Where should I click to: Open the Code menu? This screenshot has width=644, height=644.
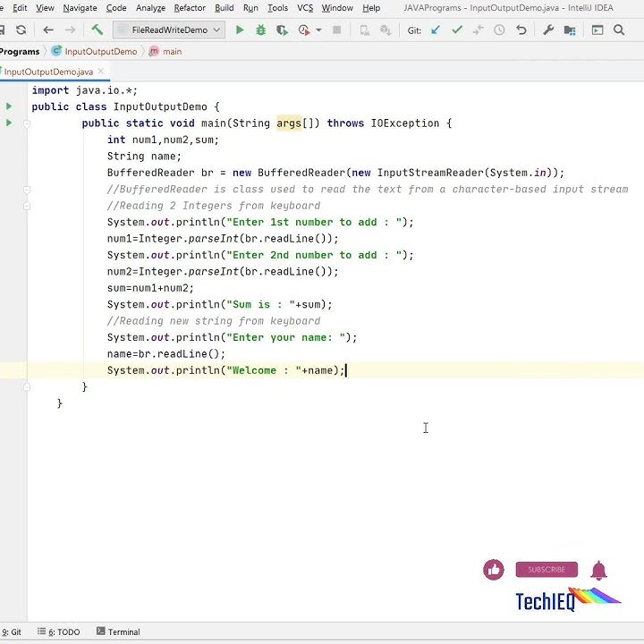pyautogui.click(x=116, y=8)
